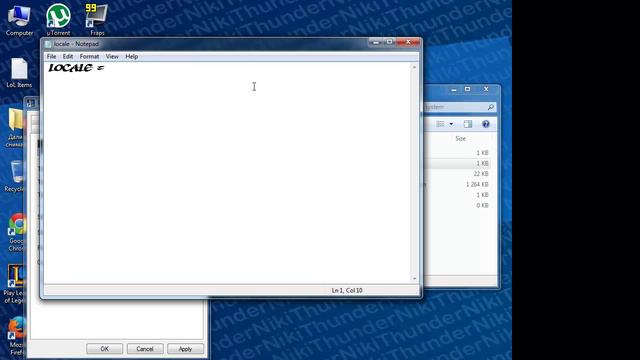Click the Notepad title bar icon
640x360 pixels.
[x=48, y=44]
